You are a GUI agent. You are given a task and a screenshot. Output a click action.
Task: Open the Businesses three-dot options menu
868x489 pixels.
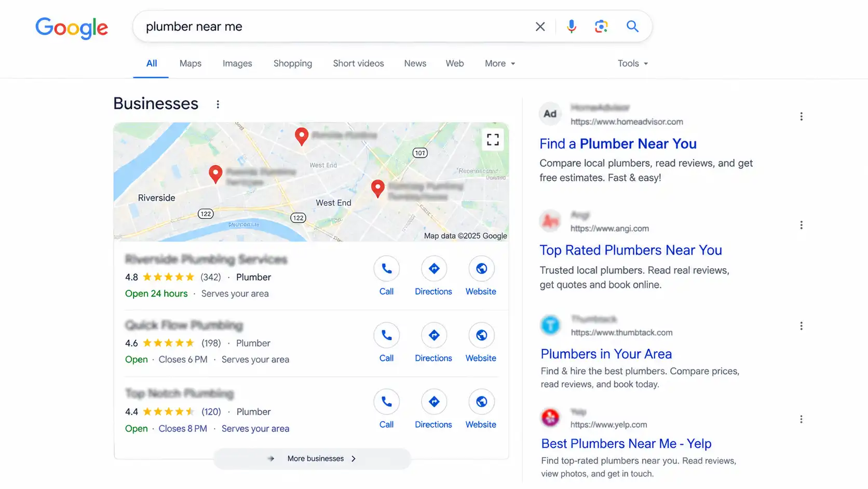coord(218,104)
